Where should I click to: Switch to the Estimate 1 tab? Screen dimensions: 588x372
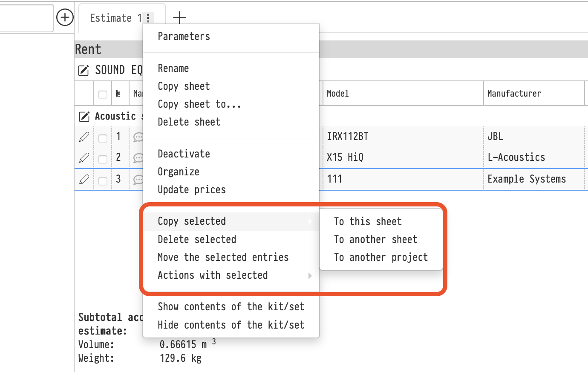click(111, 18)
